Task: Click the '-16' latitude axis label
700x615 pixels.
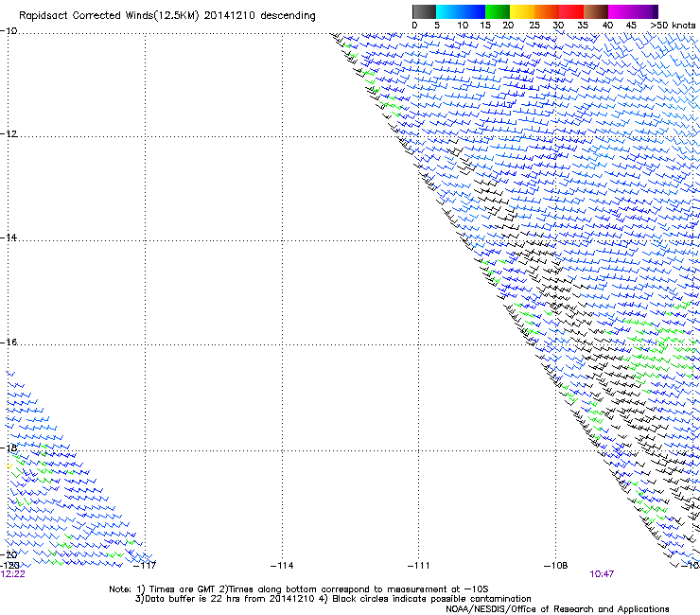Action: coord(9,343)
